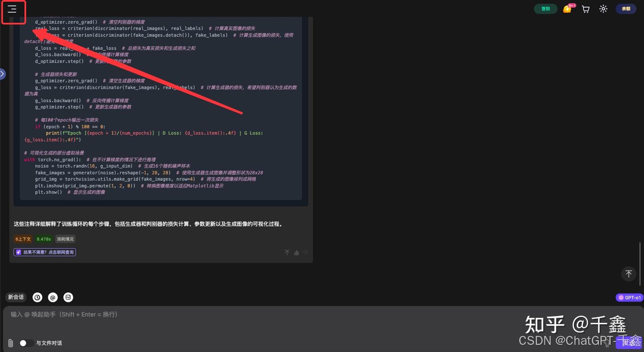The width and height of the screenshot is (644, 352).
Task: Click the scroll-to-bottom circular arrow
Action: [628, 274]
